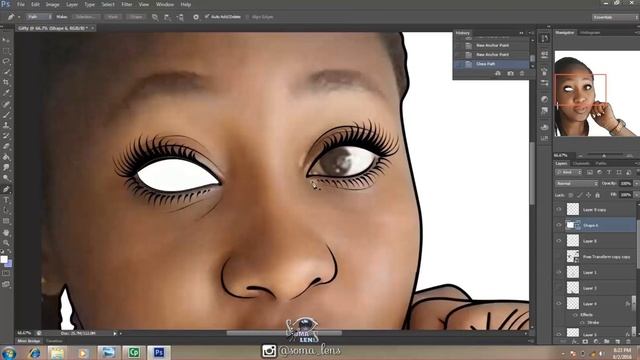
Task: Toggle lock all padlock icon
Action: [598, 195]
